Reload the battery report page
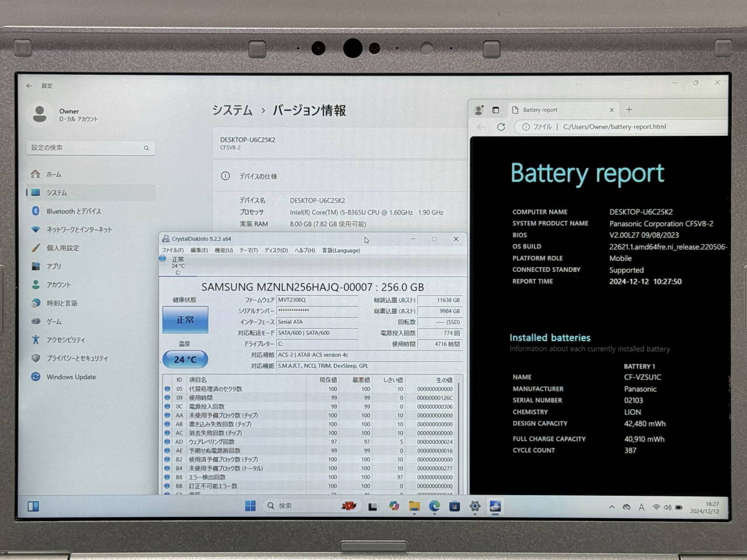Viewport: 747px width, 560px height. click(x=501, y=127)
